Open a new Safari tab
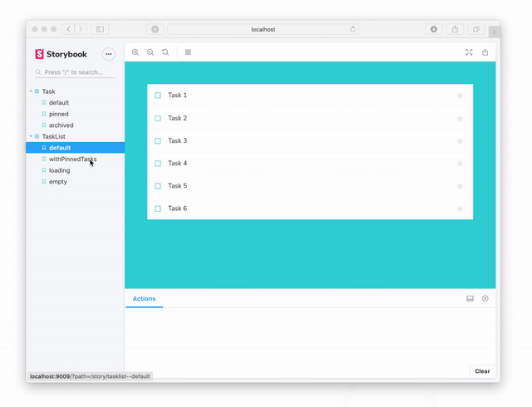This screenshot has width=532, height=407. point(495,32)
